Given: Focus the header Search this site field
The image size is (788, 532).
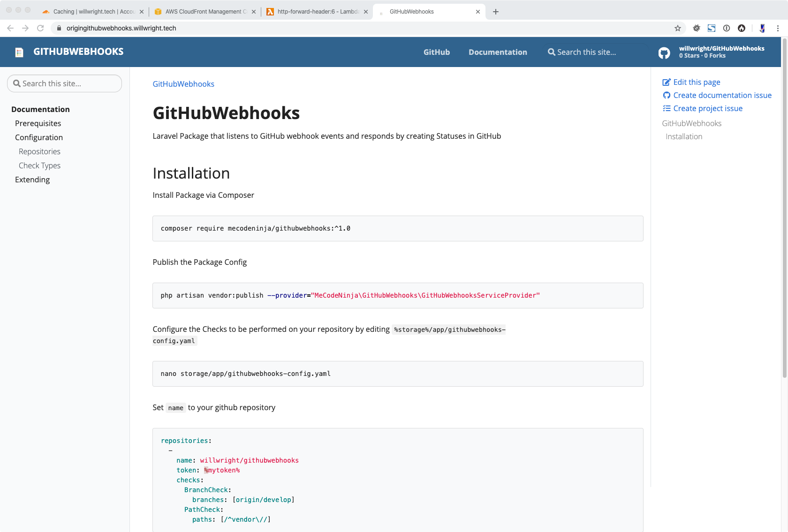Looking at the screenshot, I should (x=596, y=52).
